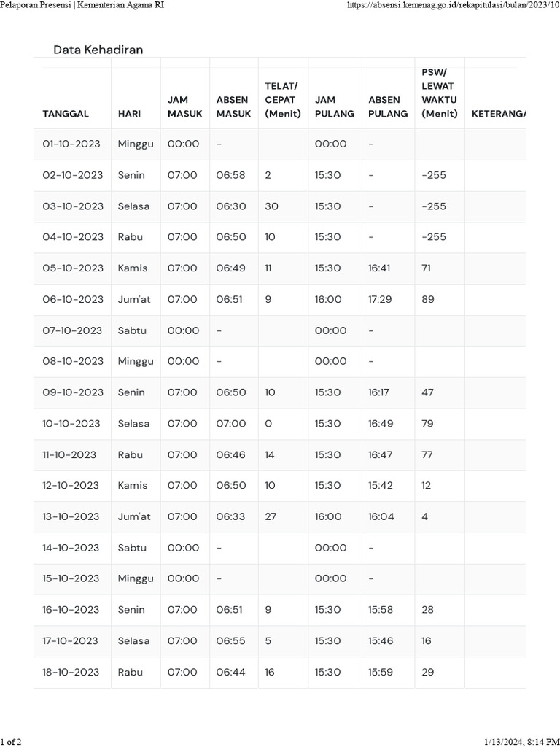Viewport: 560px width, 747px height.
Task: Click the '1 of 2' page indicator
Action: [x=11, y=742]
